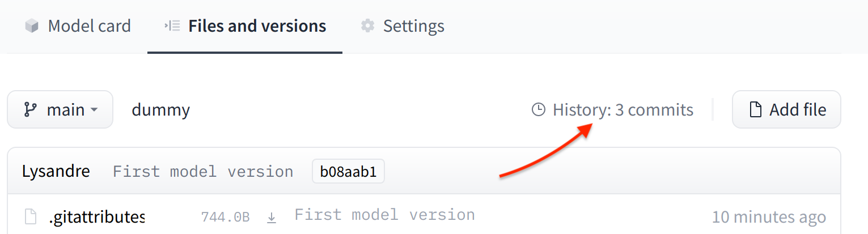
Task: Expand branch list with the caret arrow
Action: [94, 110]
